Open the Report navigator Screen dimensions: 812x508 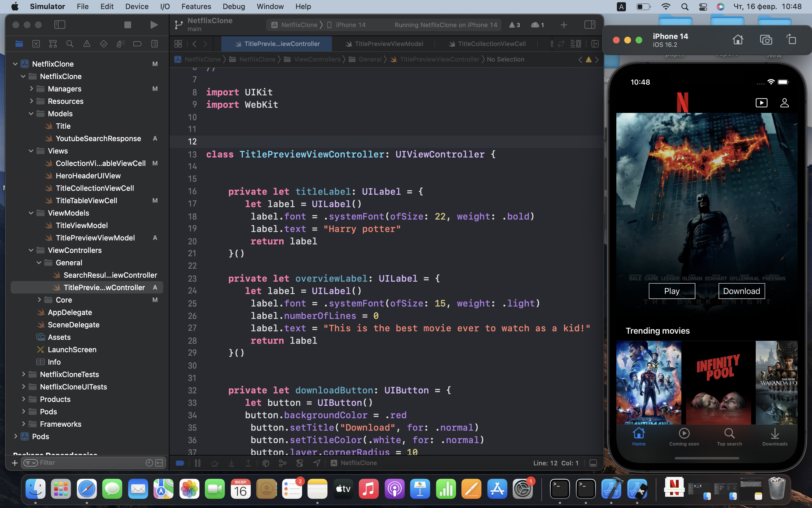[154, 44]
